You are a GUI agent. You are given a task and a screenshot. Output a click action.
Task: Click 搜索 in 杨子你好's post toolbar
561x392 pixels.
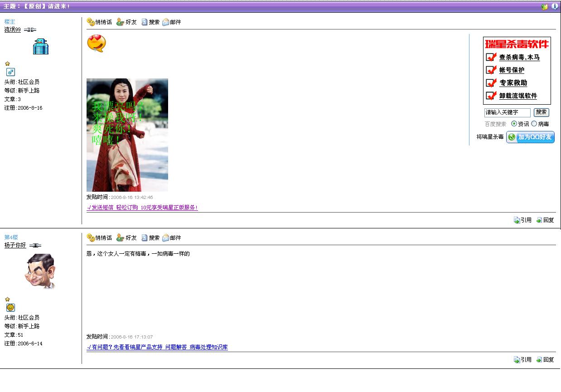pyautogui.click(x=150, y=237)
